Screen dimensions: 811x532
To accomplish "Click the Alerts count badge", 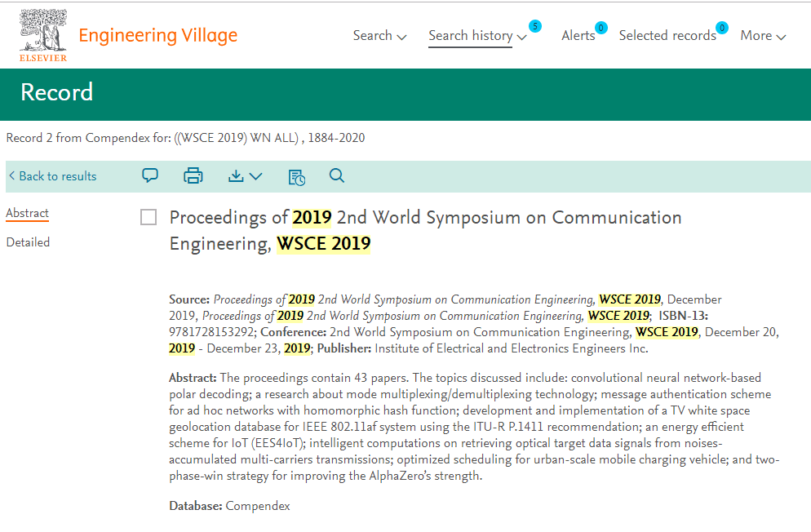I will (600, 28).
